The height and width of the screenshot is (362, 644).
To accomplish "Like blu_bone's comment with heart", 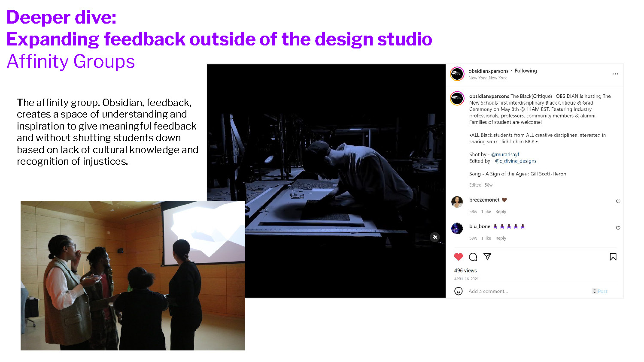I will pyautogui.click(x=618, y=228).
